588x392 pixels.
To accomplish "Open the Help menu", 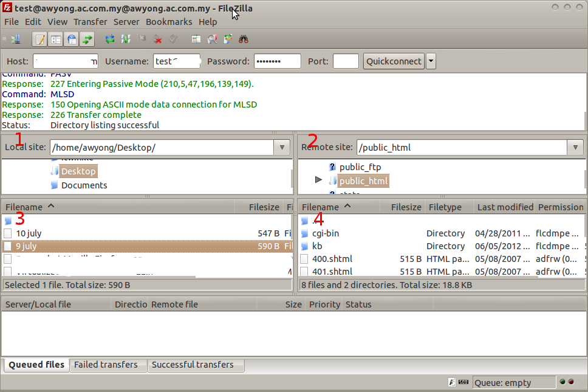I will coord(208,22).
